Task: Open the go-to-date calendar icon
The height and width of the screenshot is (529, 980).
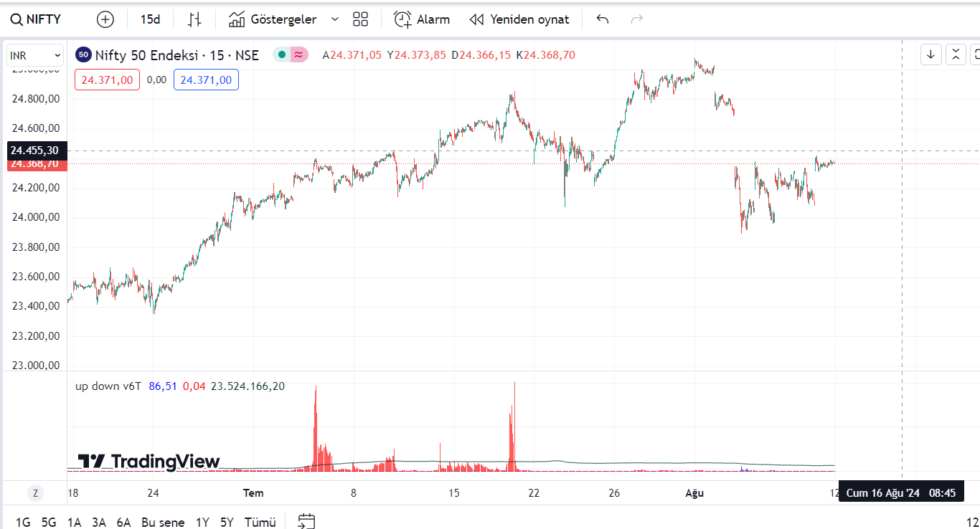Action: click(306, 521)
